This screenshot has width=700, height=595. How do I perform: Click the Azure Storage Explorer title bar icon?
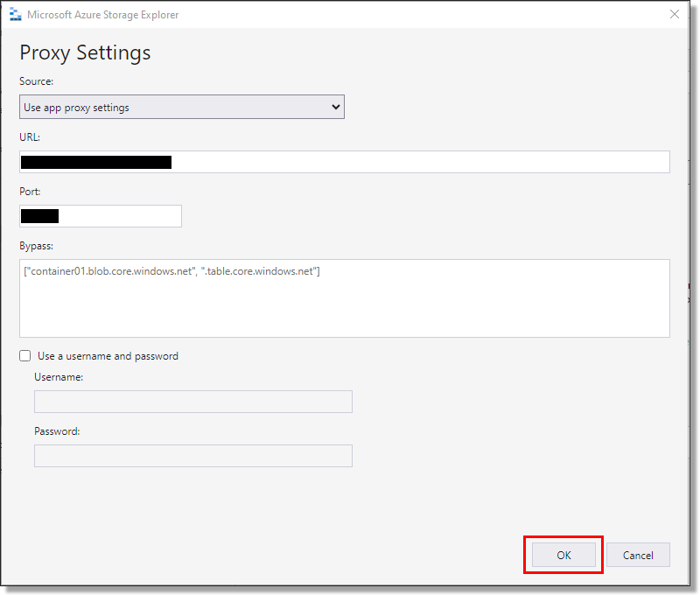[15, 14]
